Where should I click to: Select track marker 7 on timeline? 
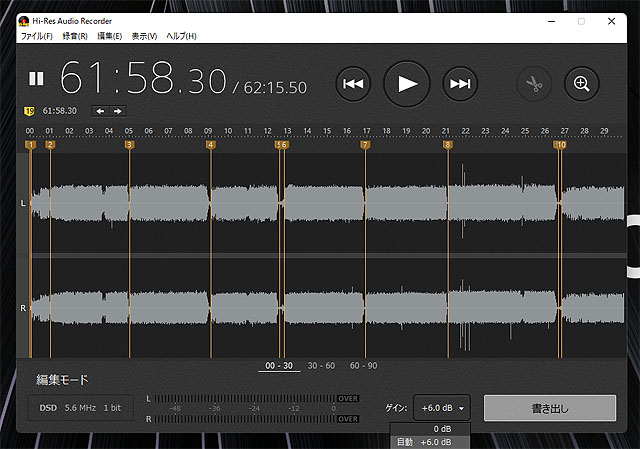(x=365, y=145)
